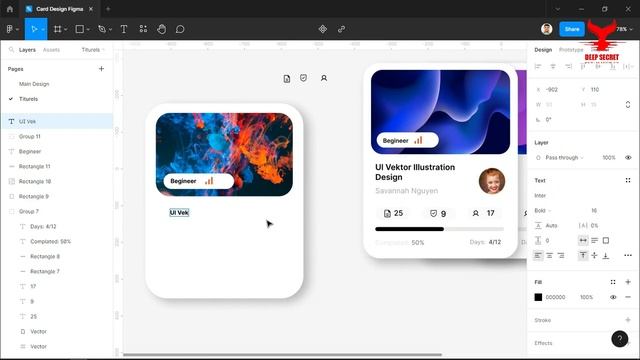Screen dimensions: 640x360
Task: Select the Pen tool
Action: [102, 29]
